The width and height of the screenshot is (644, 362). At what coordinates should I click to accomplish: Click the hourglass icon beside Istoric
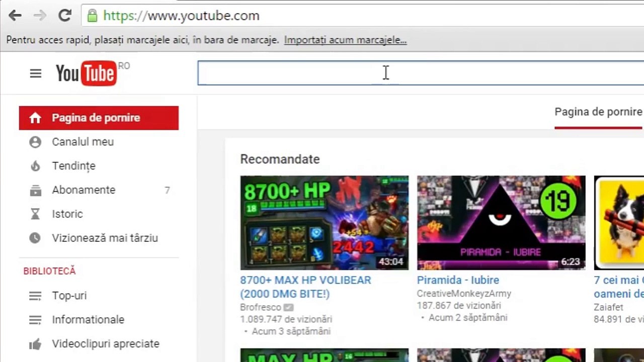pos(35,214)
